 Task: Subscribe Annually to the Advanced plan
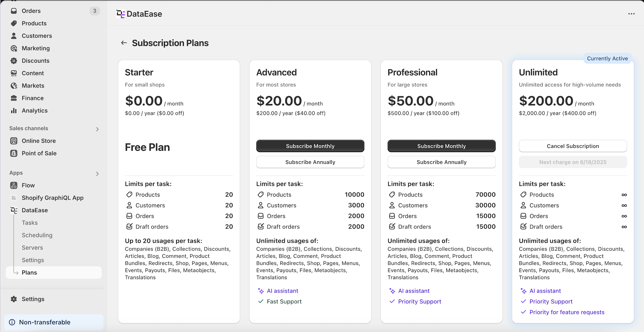(310, 162)
